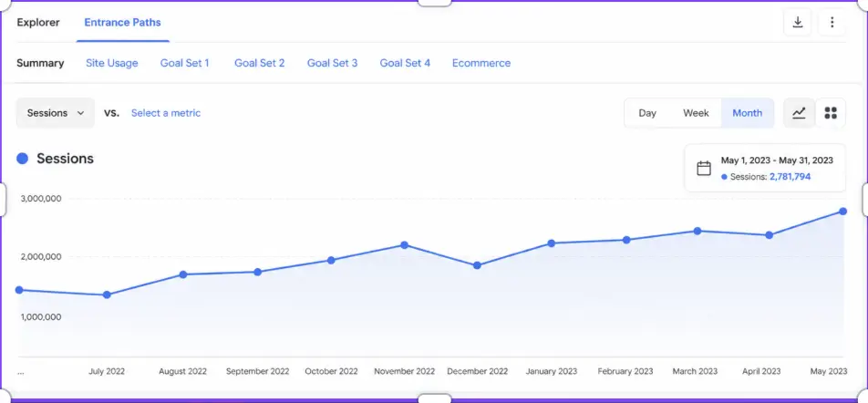Switch to grid view icon

tap(831, 113)
